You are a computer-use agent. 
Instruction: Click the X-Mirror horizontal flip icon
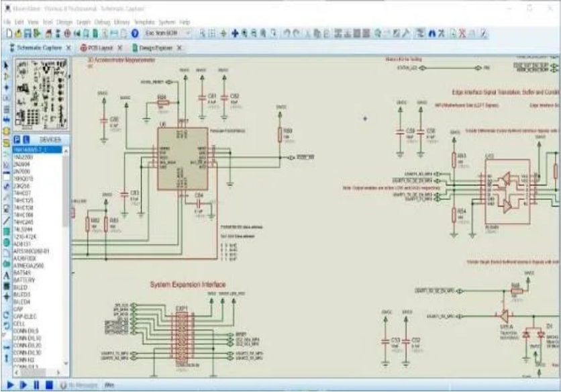click(6, 347)
